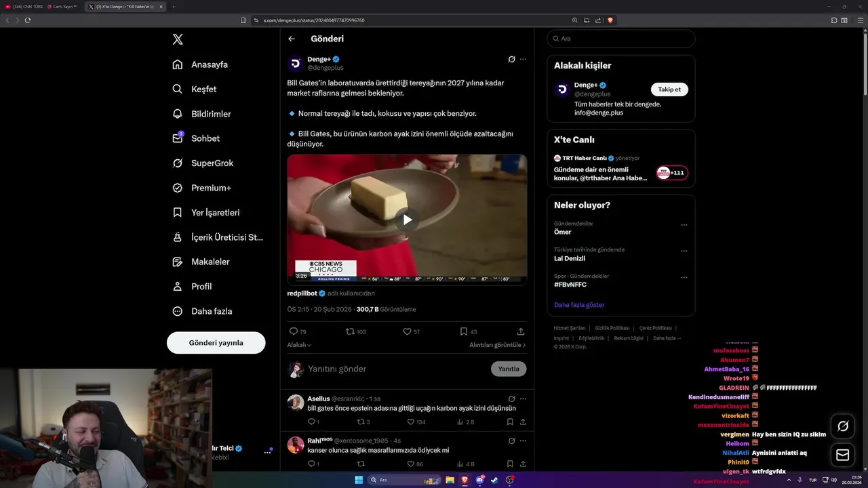Screen dimensions: 868x488
Task: Open options for Lal Denizli trend
Action: coord(684,251)
